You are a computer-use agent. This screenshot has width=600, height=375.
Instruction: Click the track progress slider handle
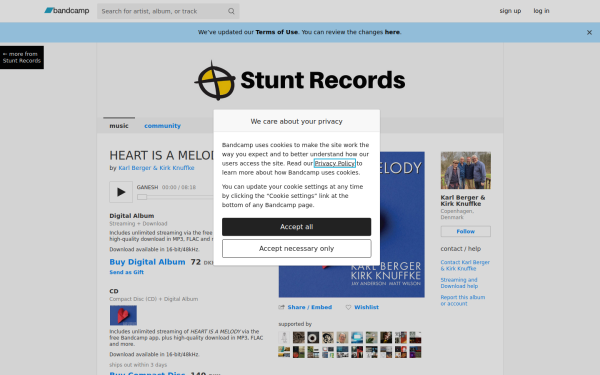(142, 197)
